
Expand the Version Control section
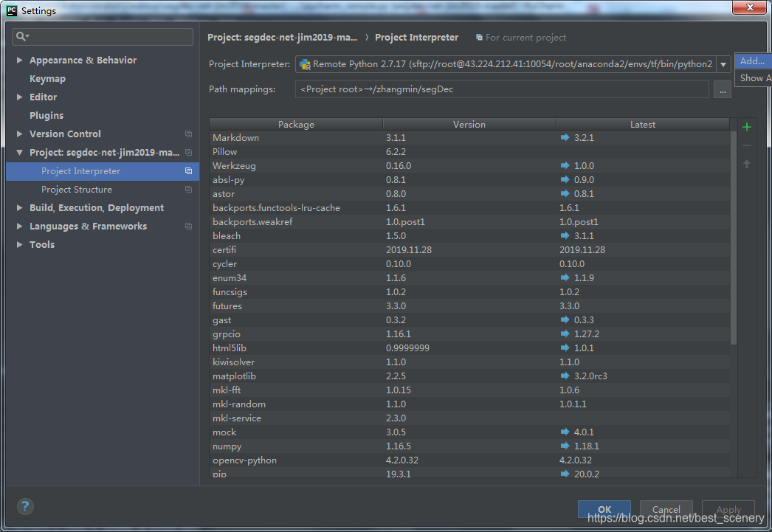(19, 134)
